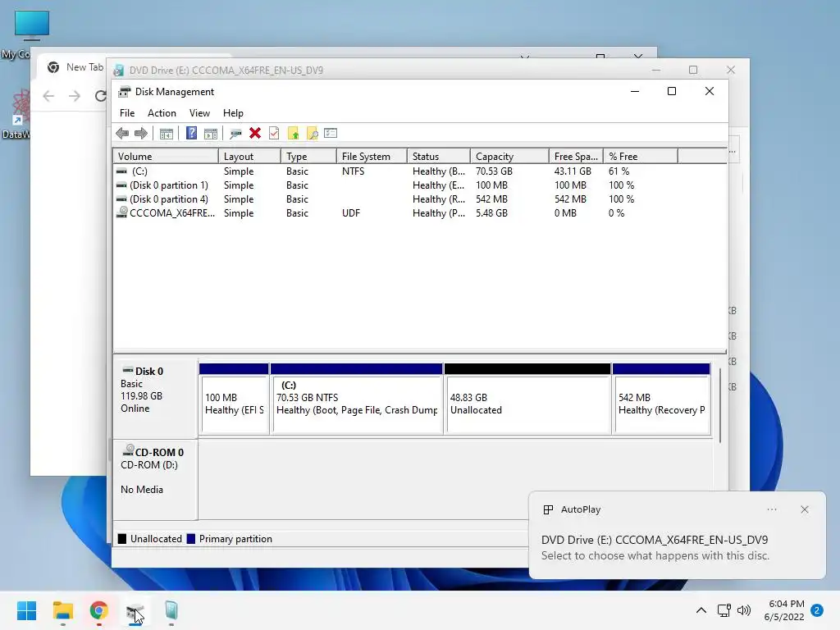Click the 70.53 GB capacity cell
Screen dimensions: 840x630
pos(494,171)
